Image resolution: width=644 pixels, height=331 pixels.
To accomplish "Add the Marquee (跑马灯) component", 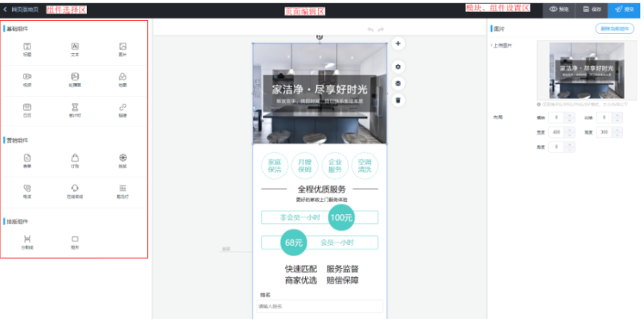I will pos(122,192).
